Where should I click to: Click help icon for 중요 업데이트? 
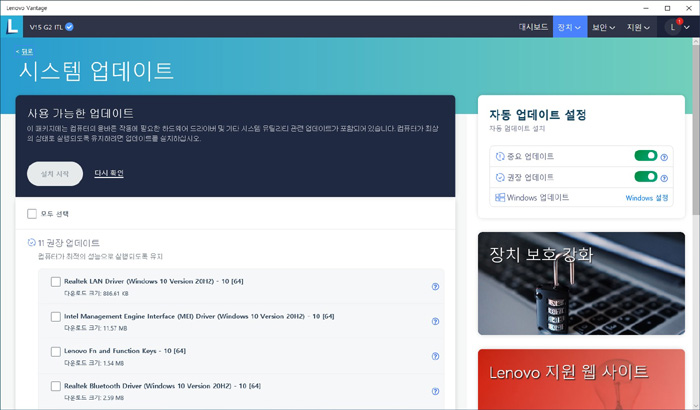pos(664,157)
